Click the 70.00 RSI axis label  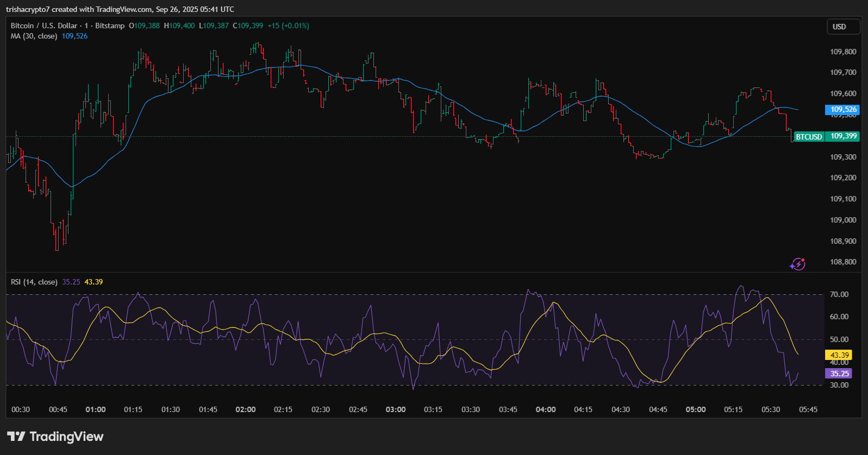coord(839,294)
